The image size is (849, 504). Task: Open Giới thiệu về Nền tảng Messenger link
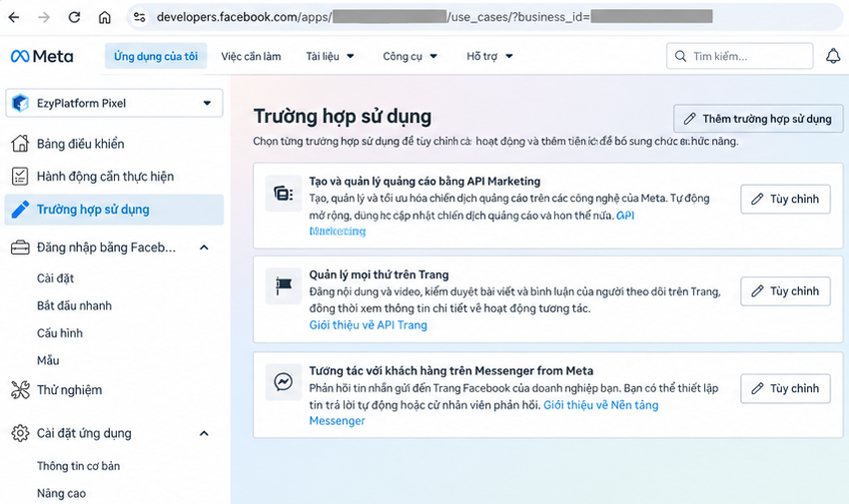click(601, 405)
